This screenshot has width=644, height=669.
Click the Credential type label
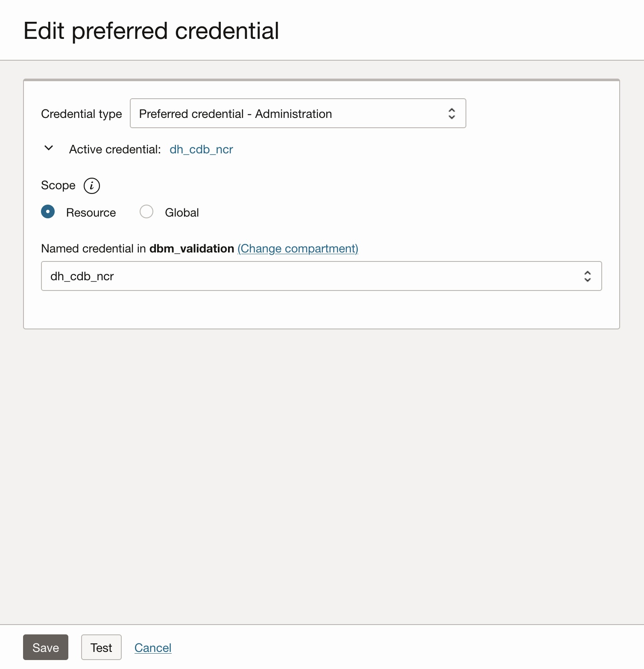tap(81, 114)
